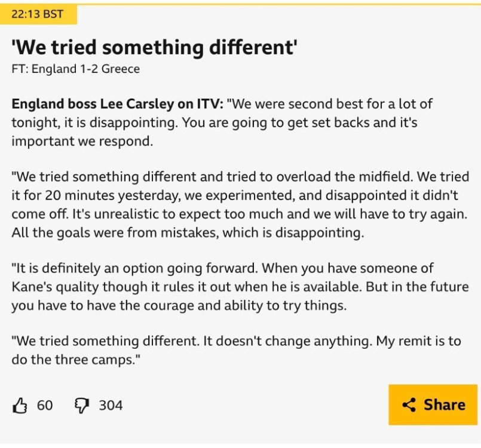Click the like count of 60
This screenshot has height=448, width=481.
tap(45, 406)
